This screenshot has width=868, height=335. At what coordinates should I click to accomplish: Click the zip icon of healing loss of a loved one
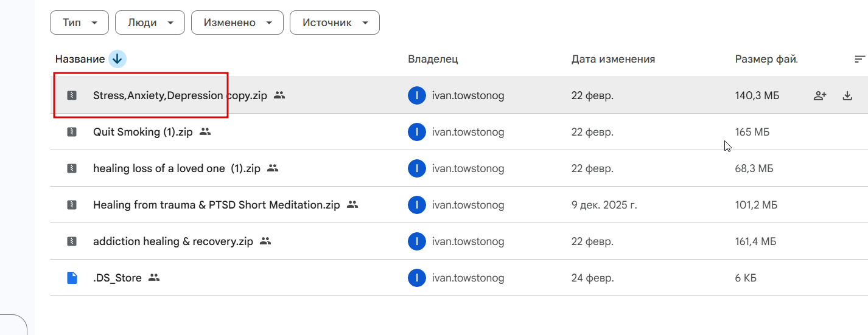pyautogui.click(x=72, y=168)
